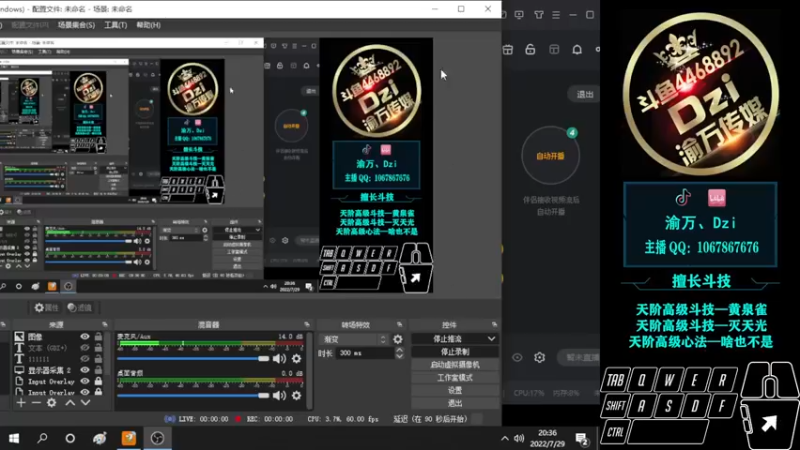The height and width of the screenshot is (450, 800).
Task: Open OBS 设置 settings button
Action: [x=455, y=390]
